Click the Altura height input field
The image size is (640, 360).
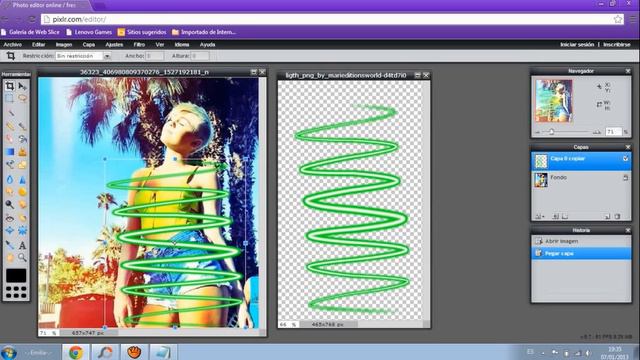pos(200,56)
